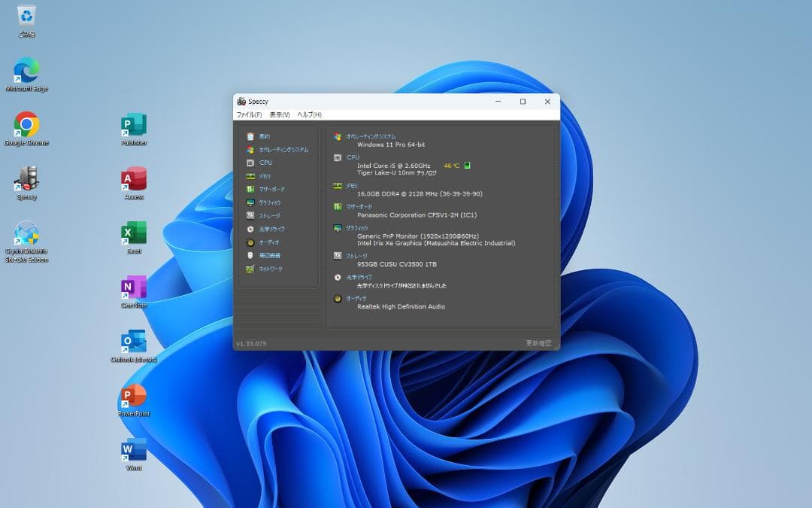Select the Excel desktop shortcut icon
The width and height of the screenshot is (812, 508).
click(x=134, y=233)
